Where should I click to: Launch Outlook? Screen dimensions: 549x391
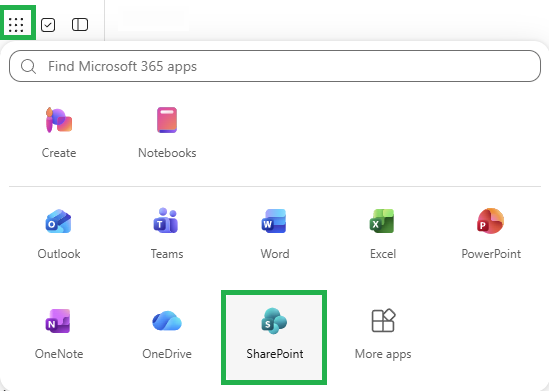[59, 234]
